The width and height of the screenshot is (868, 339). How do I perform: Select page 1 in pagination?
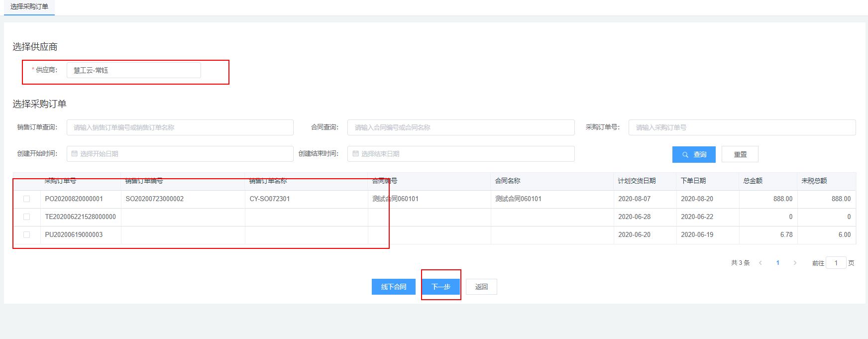click(777, 263)
